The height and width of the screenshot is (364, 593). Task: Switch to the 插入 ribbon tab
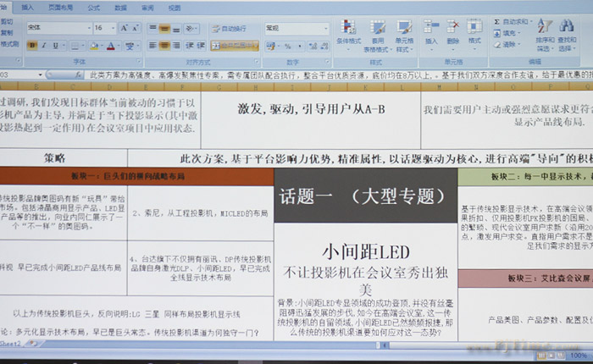[x=28, y=7]
